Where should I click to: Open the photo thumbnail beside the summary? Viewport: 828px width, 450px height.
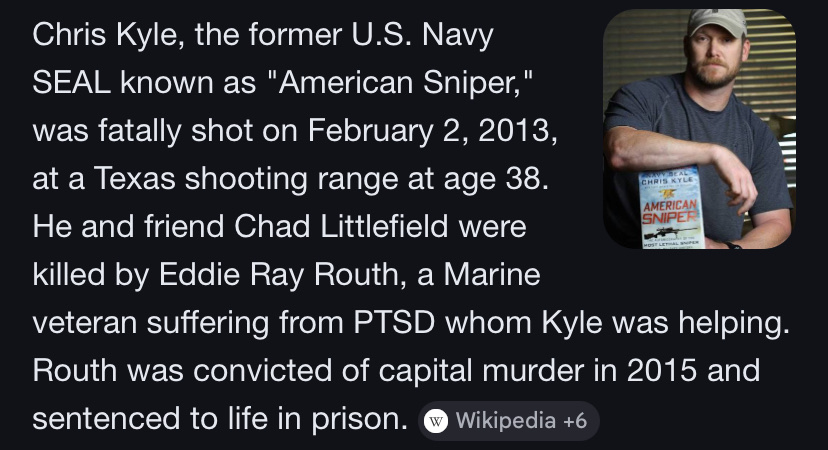pyautogui.click(x=699, y=128)
